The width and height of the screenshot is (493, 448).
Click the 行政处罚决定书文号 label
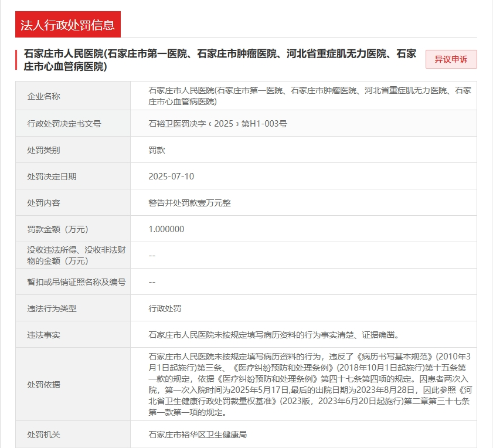pyautogui.click(x=64, y=124)
